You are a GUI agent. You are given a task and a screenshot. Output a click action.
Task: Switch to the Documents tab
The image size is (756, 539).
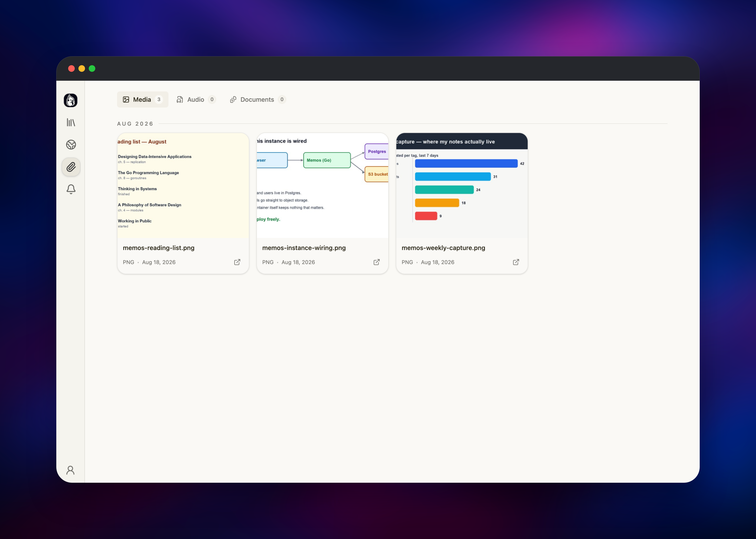click(x=258, y=100)
